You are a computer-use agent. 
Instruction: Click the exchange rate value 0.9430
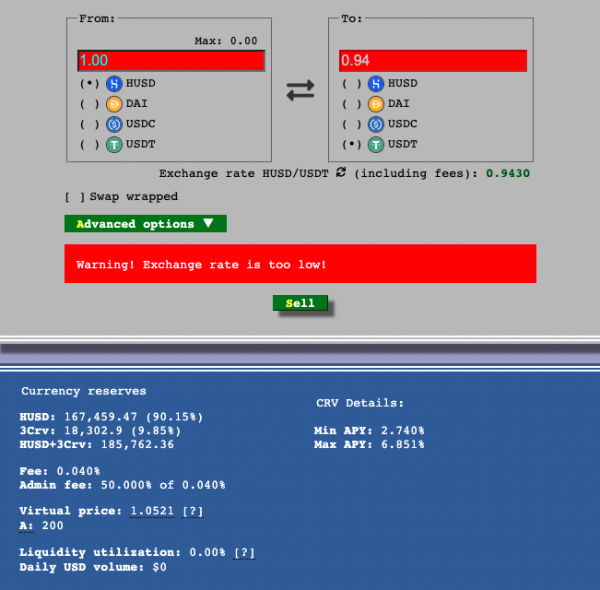(508, 173)
